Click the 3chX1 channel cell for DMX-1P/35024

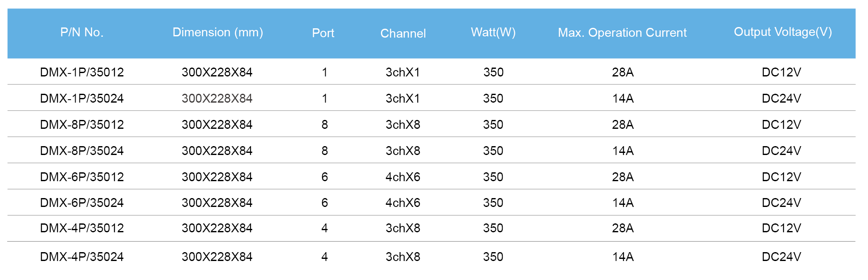coord(403,98)
